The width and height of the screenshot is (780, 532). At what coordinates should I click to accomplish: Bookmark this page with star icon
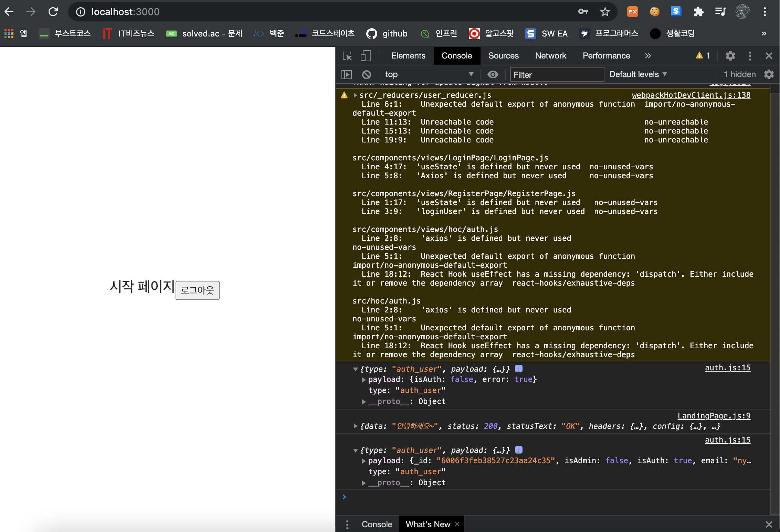coord(605,12)
